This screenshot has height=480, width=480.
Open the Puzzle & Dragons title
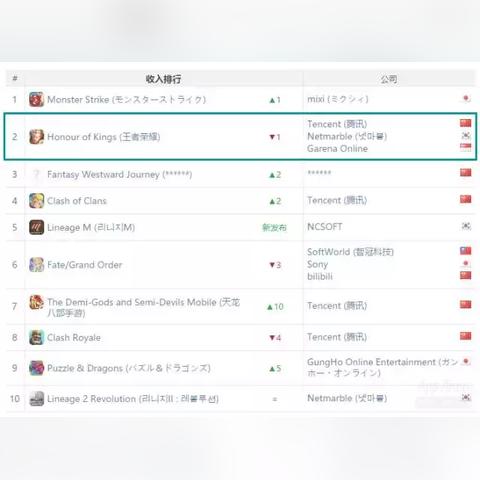pyautogui.click(x=129, y=368)
